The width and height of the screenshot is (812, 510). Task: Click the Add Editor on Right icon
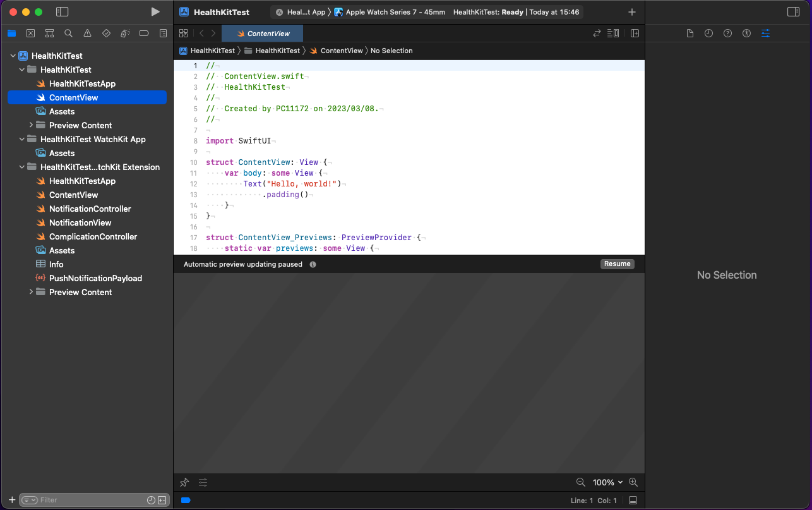(635, 33)
